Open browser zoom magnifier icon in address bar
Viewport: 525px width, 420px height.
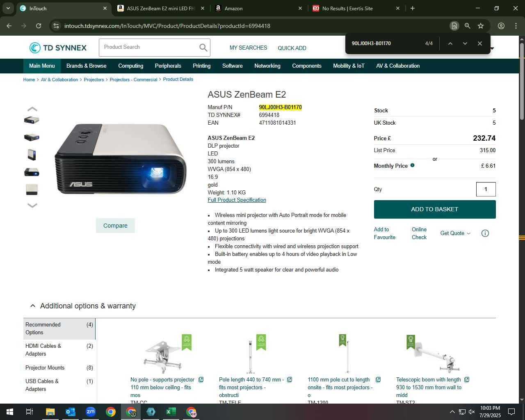pos(467,26)
